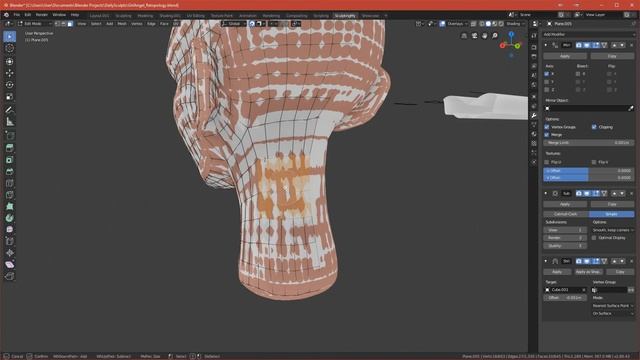Switch to vertex select mode icon

click(57, 24)
